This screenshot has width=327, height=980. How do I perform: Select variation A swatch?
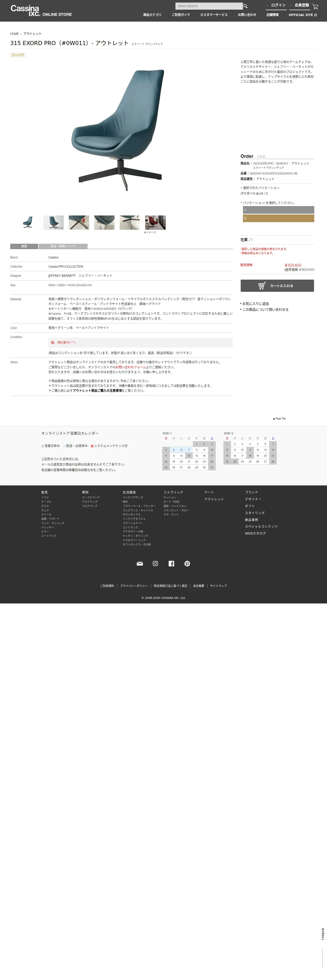point(279,210)
